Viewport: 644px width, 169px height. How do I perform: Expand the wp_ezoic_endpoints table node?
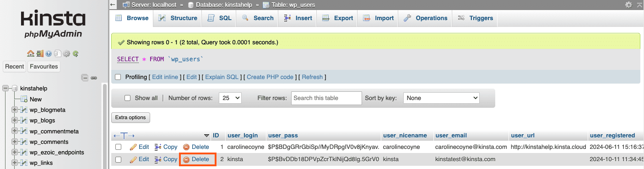tap(15, 152)
